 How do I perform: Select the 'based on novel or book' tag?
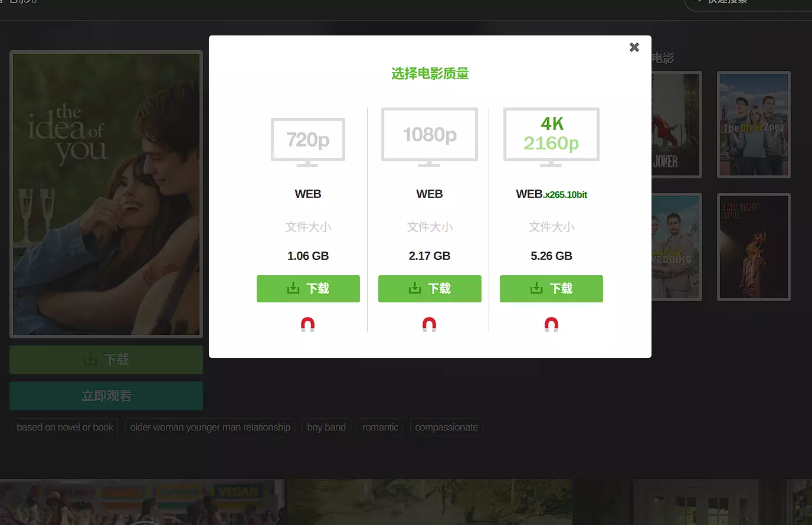(x=65, y=428)
